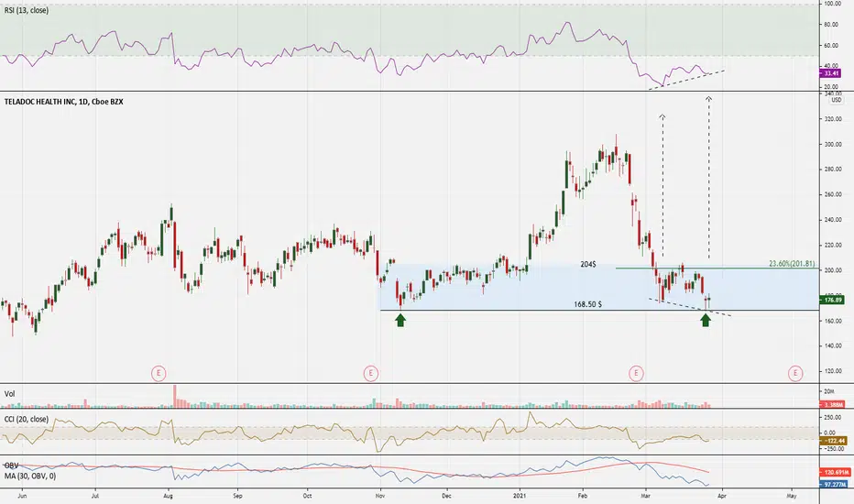
Task: Select the CCI (20, close) indicator label
Action: 27,419
